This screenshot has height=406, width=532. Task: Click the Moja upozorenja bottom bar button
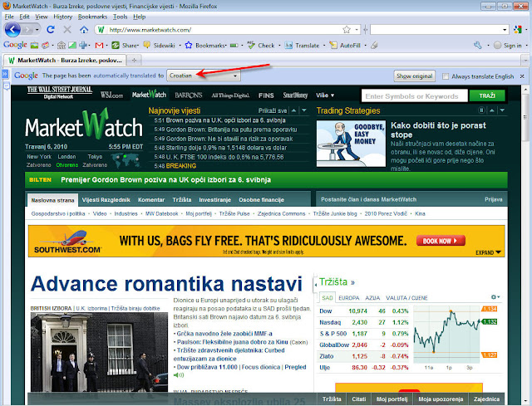(441, 399)
